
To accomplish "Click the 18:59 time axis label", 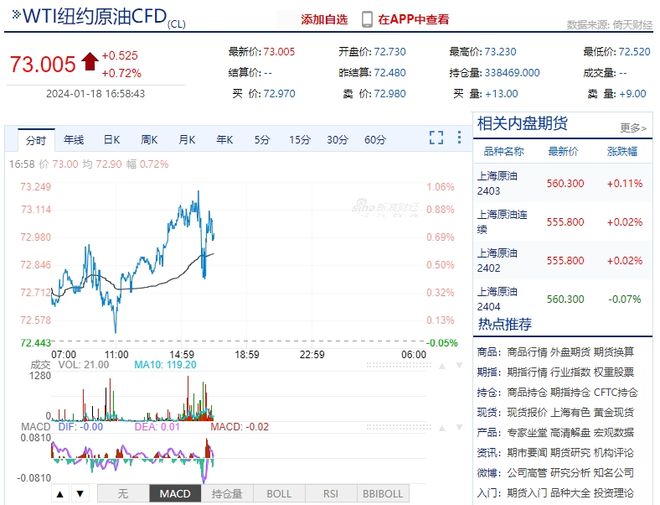I will pyautogui.click(x=247, y=354).
